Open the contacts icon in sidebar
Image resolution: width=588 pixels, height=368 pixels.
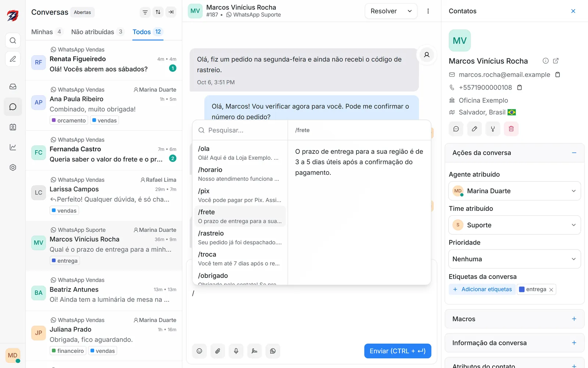pyautogui.click(x=13, y=127)
